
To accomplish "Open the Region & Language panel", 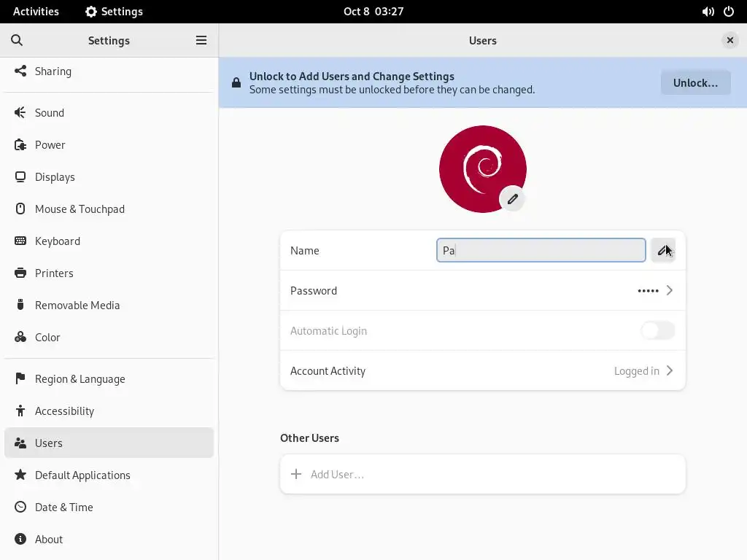I will click(109, 378).
